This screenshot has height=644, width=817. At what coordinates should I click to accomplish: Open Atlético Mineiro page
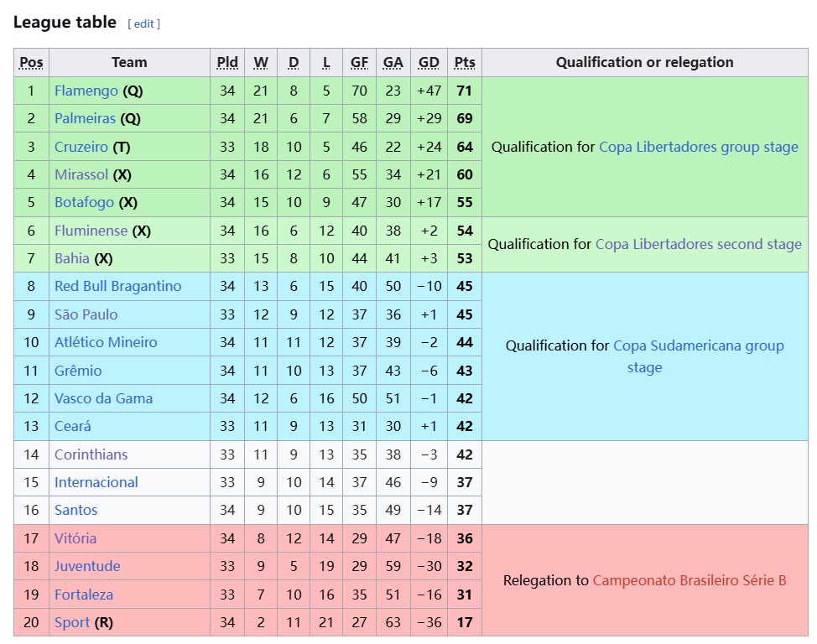105,342
